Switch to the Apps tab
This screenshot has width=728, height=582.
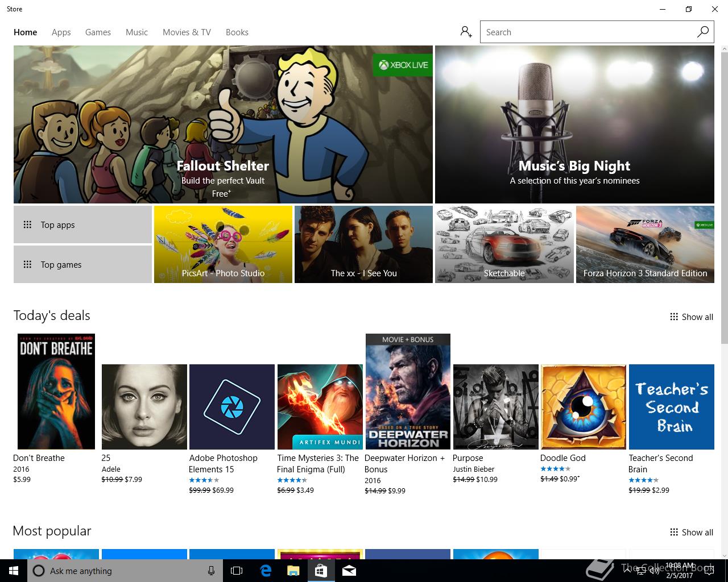pyautogui.click(x=61, y=32)
